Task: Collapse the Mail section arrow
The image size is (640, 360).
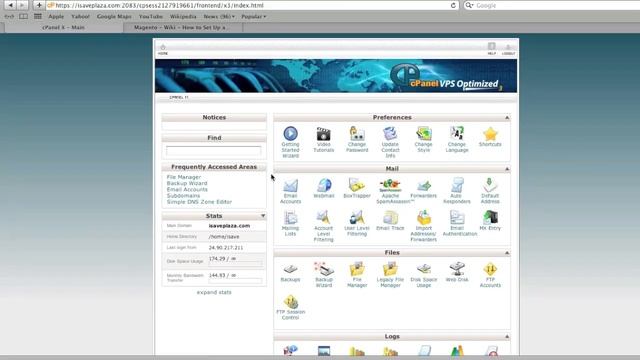Action: tap(507, 169)
